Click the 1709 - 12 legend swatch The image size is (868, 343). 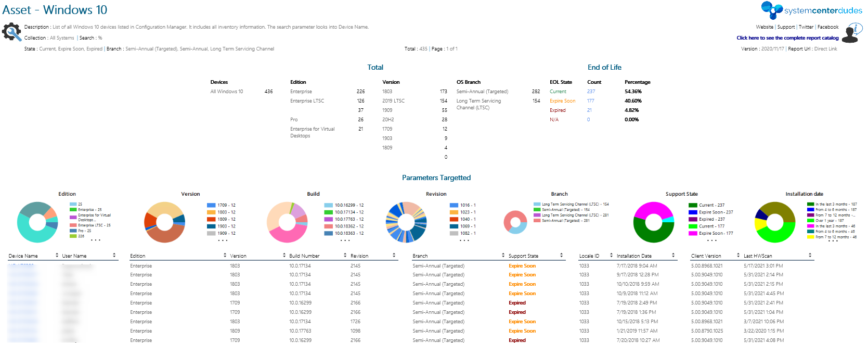[x=211, y=205]
